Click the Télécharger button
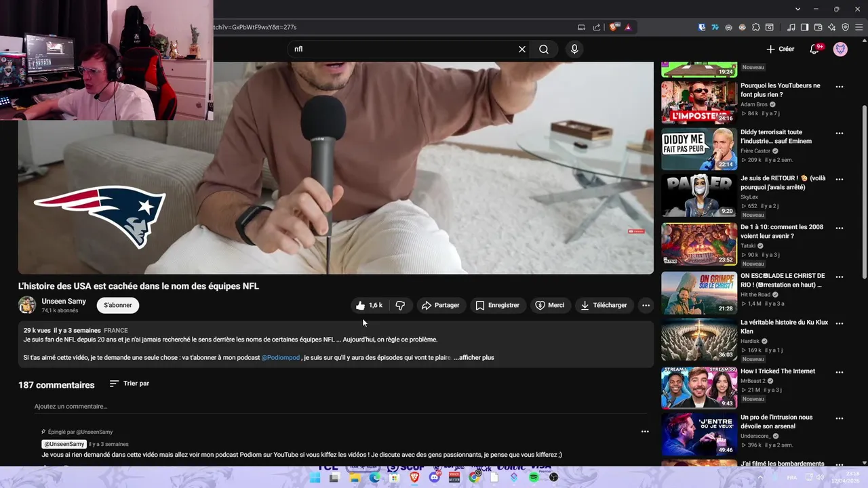 [603, 306]
